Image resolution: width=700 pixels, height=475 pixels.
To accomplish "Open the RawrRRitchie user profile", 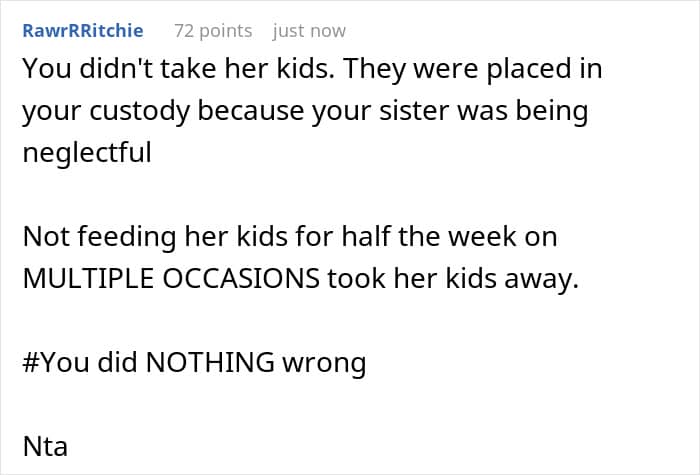I will [83, 31].
